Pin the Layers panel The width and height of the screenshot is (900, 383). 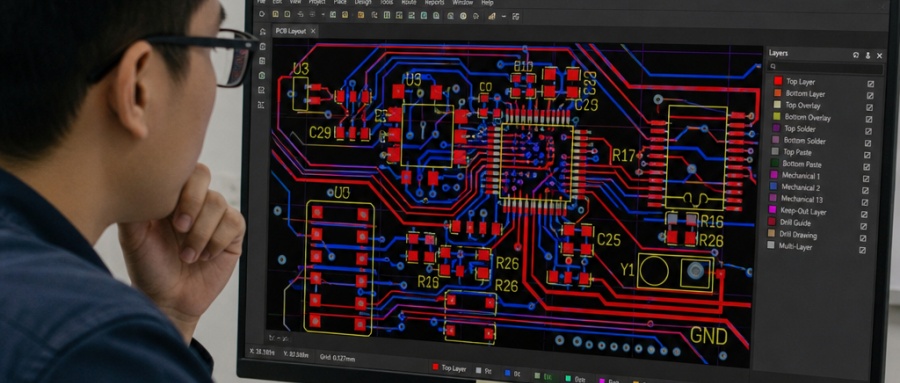click(x=868, y=55)
